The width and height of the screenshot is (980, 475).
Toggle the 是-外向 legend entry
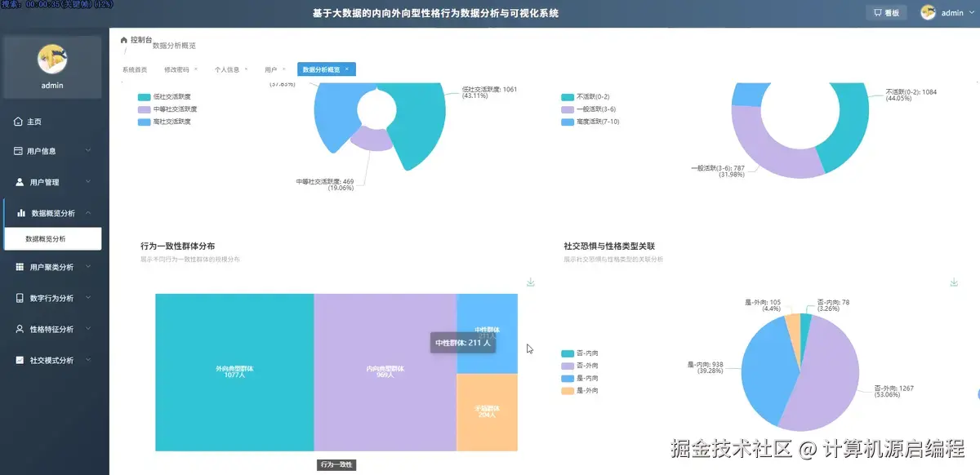pyautogui.click(x=580, y=391)
